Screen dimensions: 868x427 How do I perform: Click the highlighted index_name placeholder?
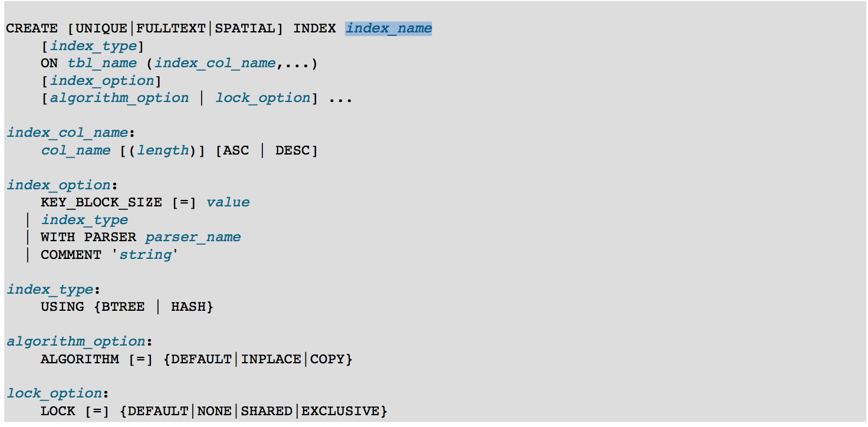click(389, 28)
